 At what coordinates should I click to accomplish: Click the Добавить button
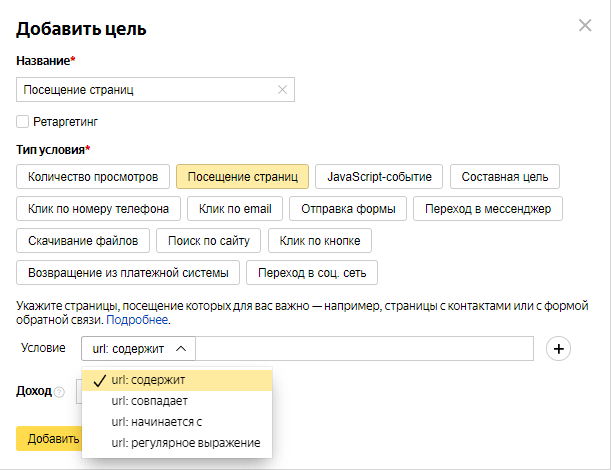49,439
